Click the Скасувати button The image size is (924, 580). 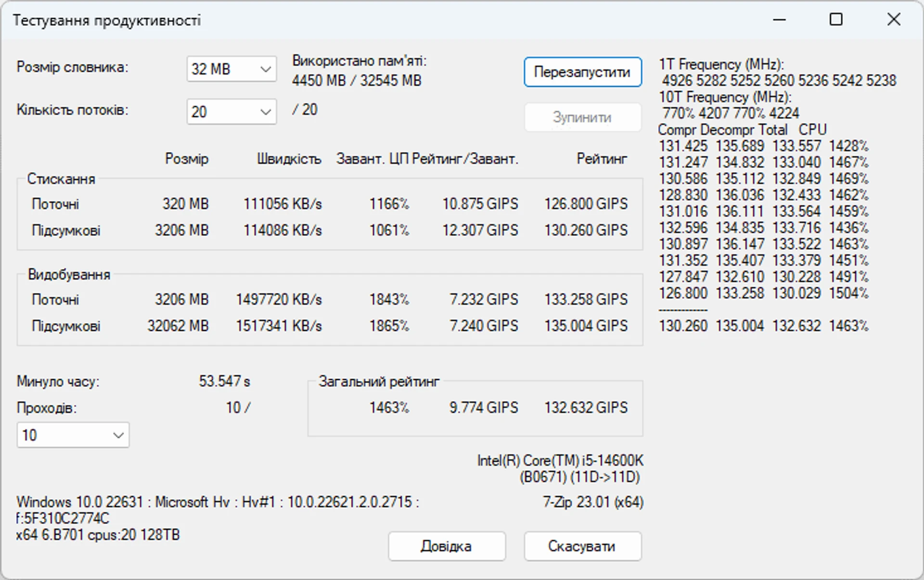582,546
